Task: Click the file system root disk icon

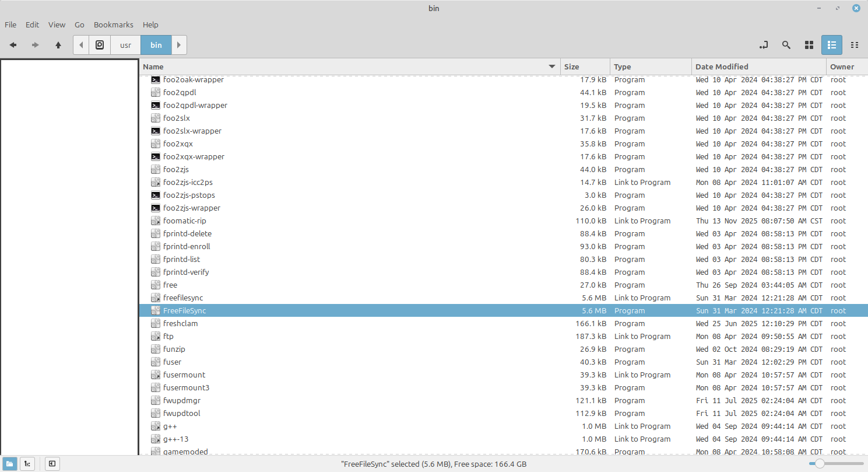Action: click(x=100, y=45)
